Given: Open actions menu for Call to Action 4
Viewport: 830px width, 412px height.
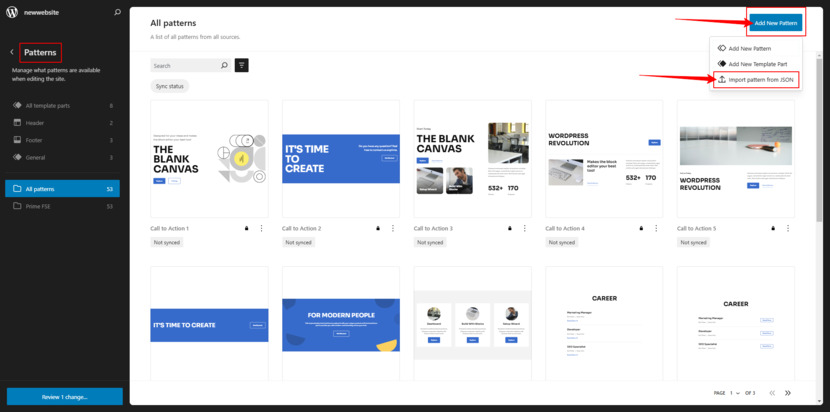Looking at the screenshot, I should point(656,228).
